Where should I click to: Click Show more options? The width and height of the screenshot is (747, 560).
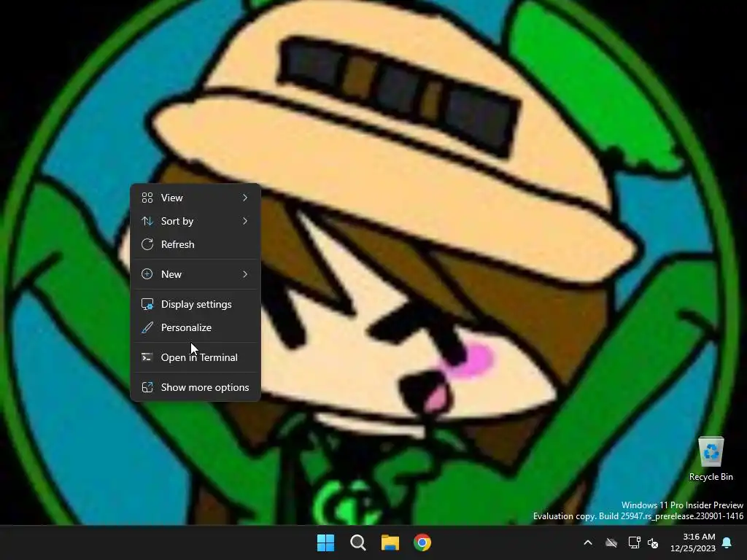click(x=196, y=388)
